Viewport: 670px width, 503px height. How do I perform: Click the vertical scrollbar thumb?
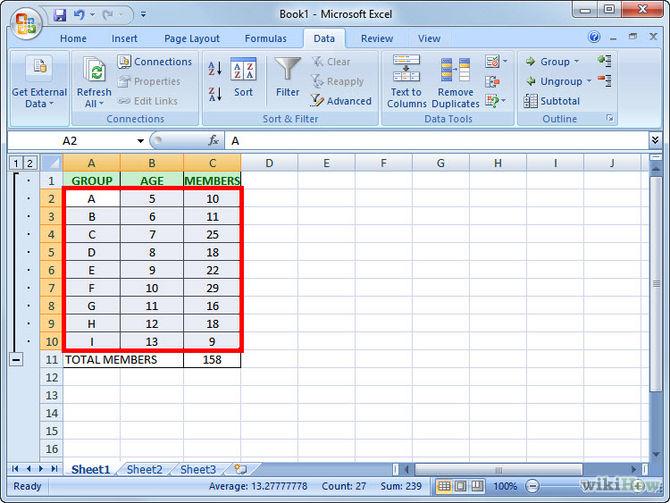click(656, 283)
